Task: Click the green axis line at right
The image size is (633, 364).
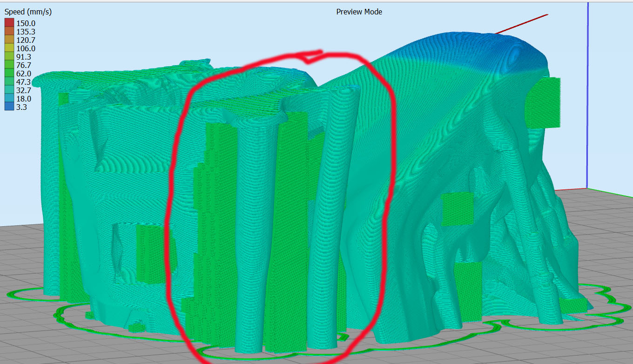Action: pos(610,189)
